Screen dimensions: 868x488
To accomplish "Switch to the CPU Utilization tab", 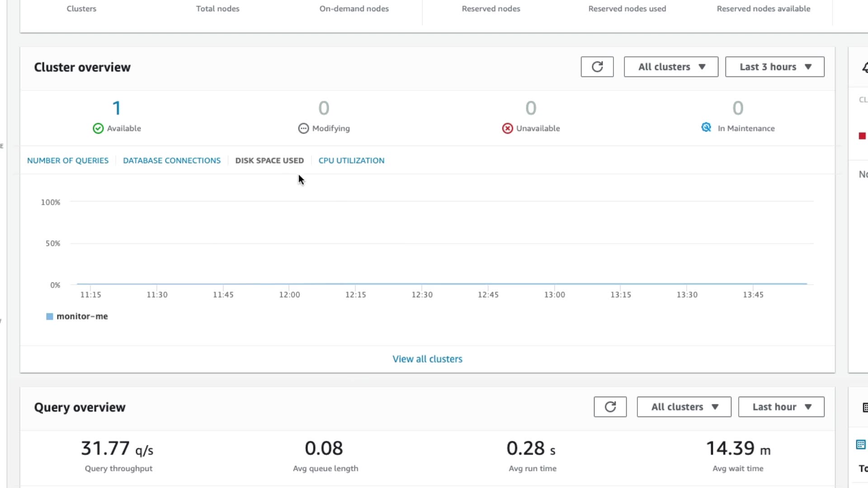I will coord(351,160).
